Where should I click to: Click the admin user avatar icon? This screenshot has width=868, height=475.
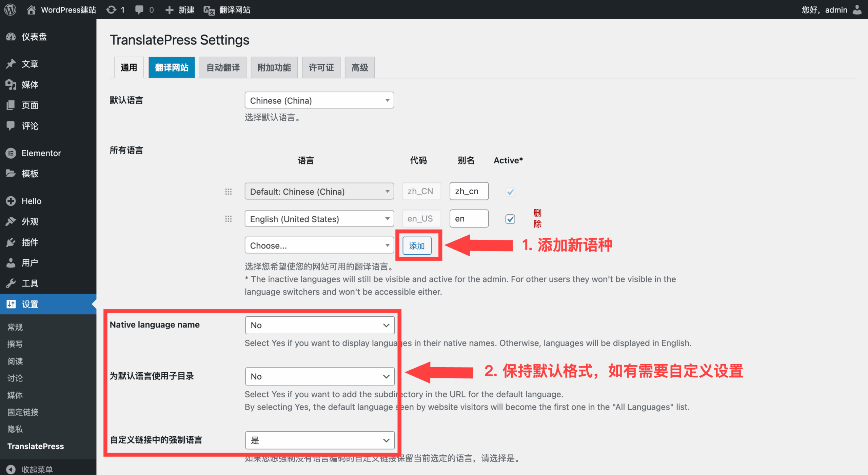tap(857, 10)
